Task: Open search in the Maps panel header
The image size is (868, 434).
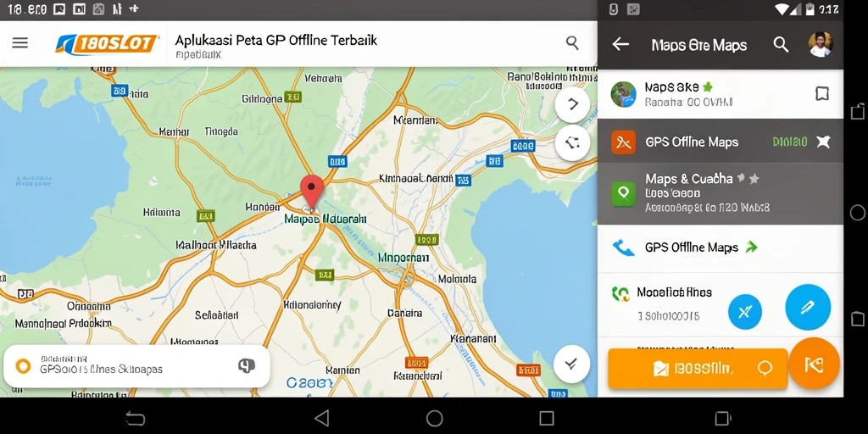Action: point(781,44)
